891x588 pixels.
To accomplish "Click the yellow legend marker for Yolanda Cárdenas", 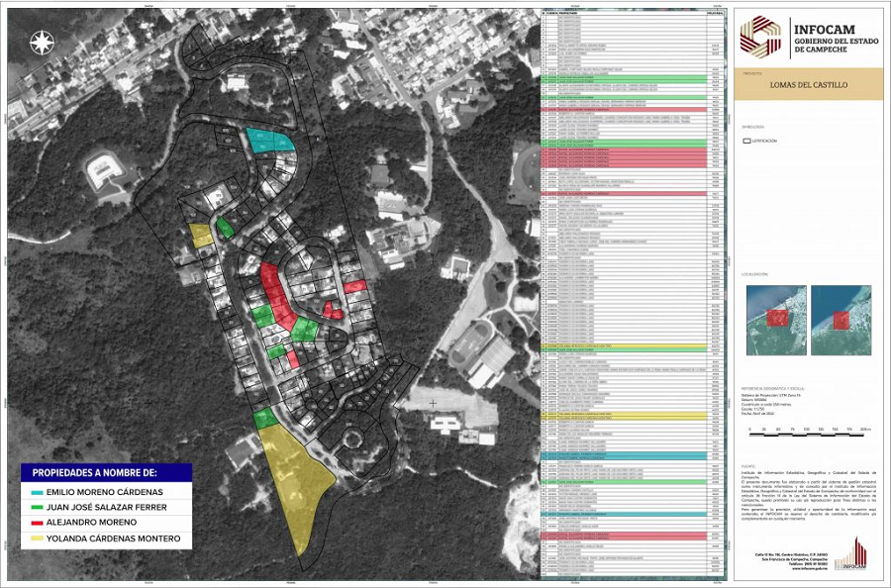I will (x=25, y=539).
